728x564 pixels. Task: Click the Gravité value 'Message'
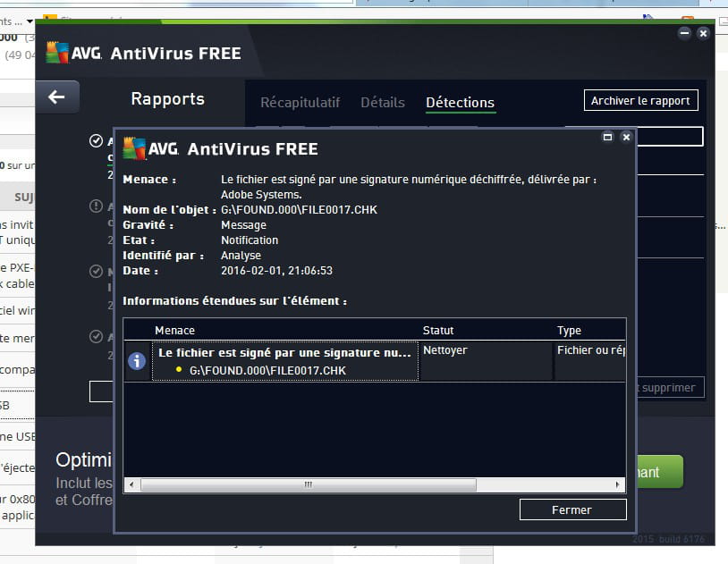click(244, 224)
